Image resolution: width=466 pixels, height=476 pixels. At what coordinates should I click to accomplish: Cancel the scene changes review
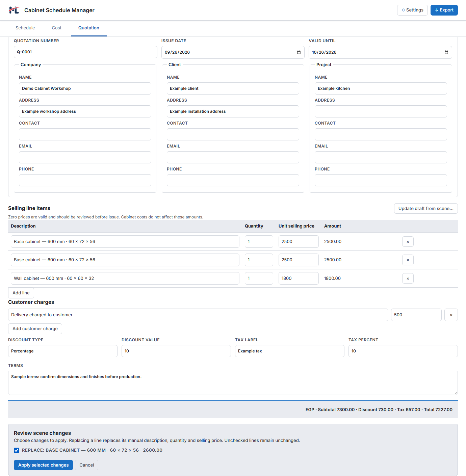click(87, 465)
